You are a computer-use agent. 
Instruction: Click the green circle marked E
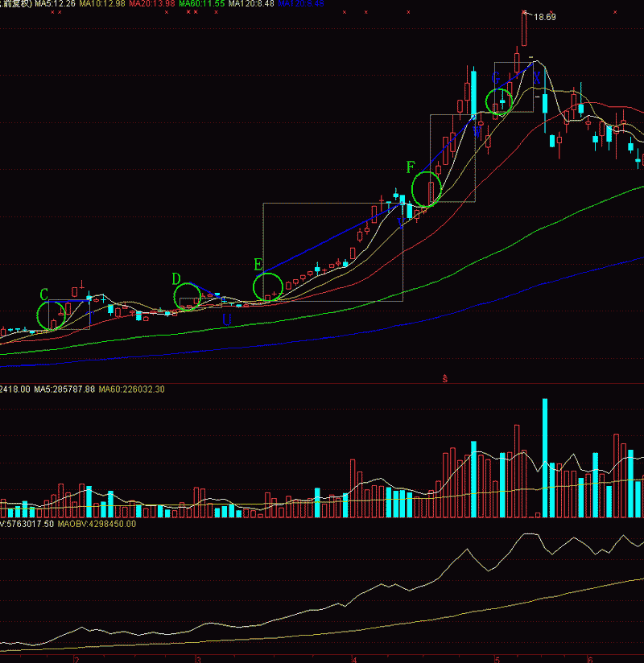[268, 287]
